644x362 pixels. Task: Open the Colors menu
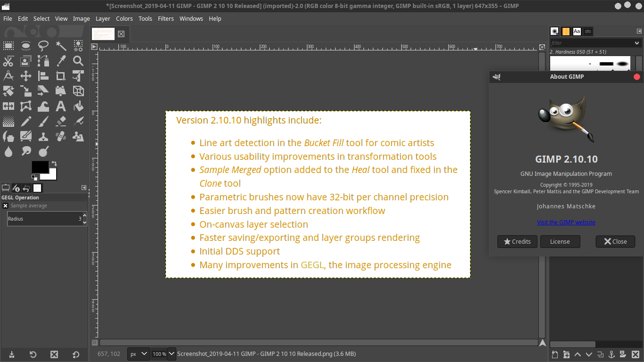pyautogui.click(x=124, y=18)
